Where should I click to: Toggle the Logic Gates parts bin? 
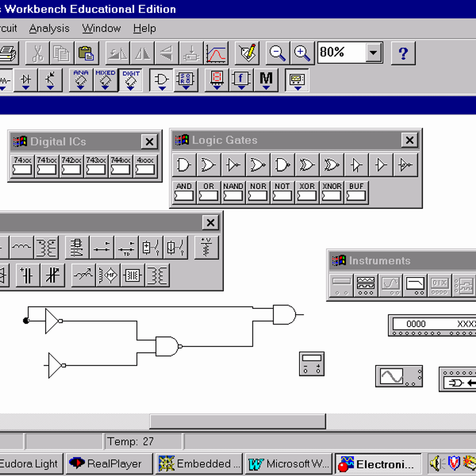coord(161,80)
